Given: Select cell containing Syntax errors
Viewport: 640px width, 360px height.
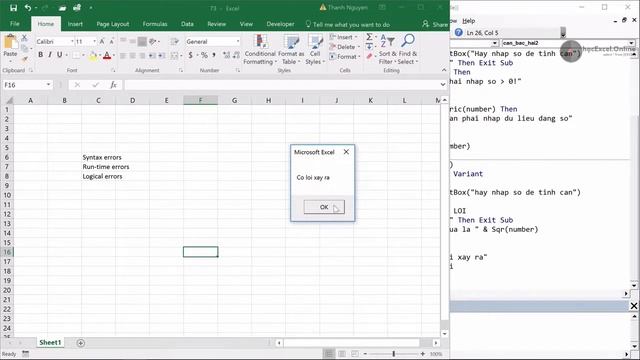Looking at the screenshot, I should click(x=98, y=157).
